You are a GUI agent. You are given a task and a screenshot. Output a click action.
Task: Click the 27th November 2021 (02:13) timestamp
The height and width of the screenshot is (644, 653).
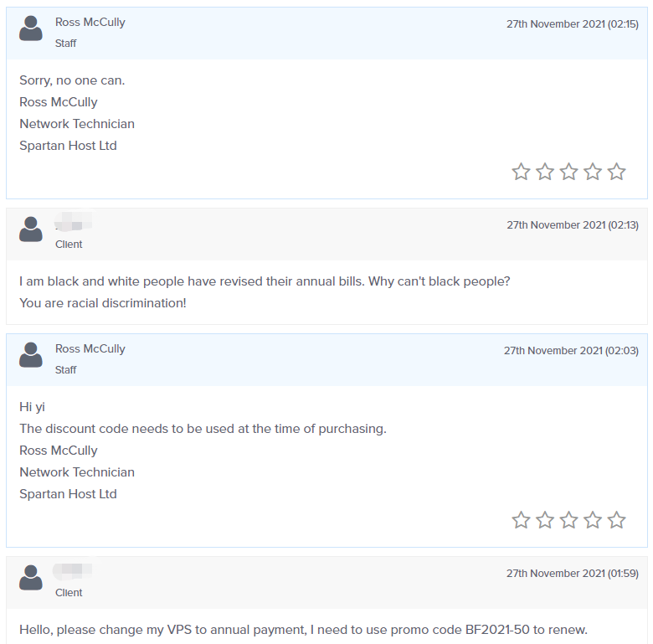click(572, 225)
